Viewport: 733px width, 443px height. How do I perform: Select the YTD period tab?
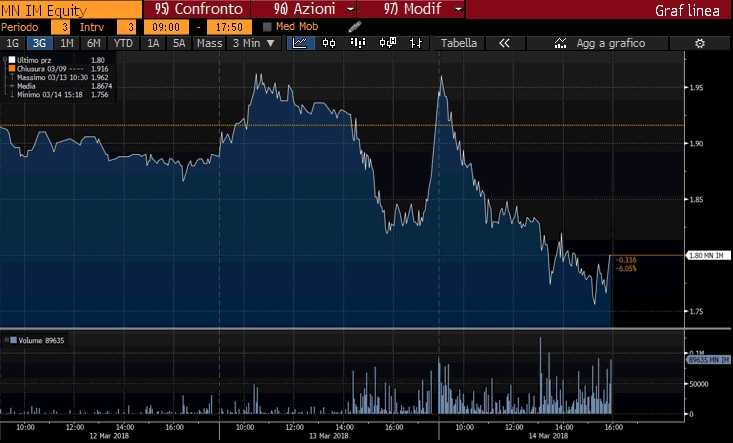(x=123, y=43)
